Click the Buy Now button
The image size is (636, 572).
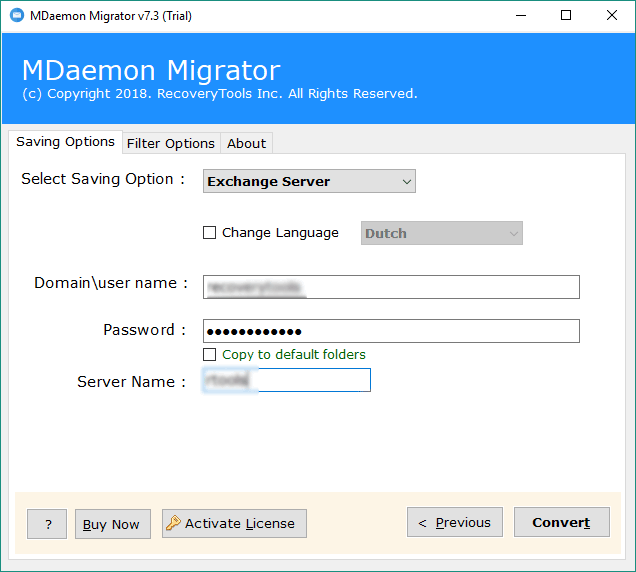click(x=113, y=524)
